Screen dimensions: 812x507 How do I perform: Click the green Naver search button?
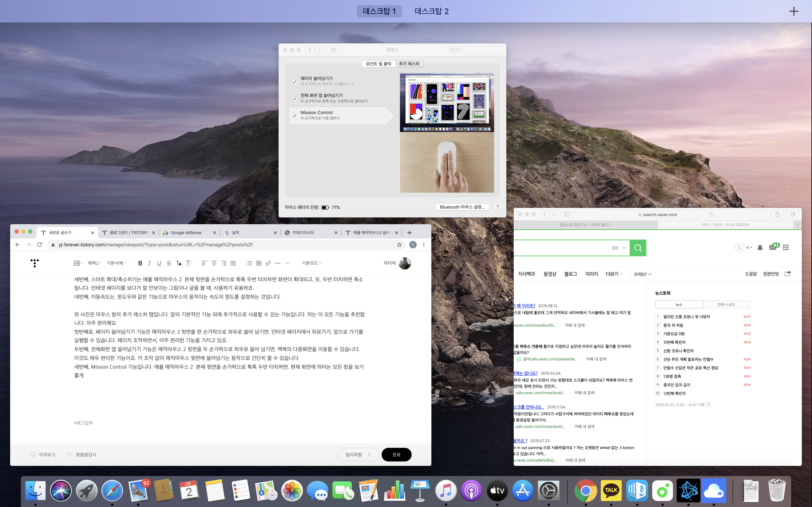pos(637,248)
